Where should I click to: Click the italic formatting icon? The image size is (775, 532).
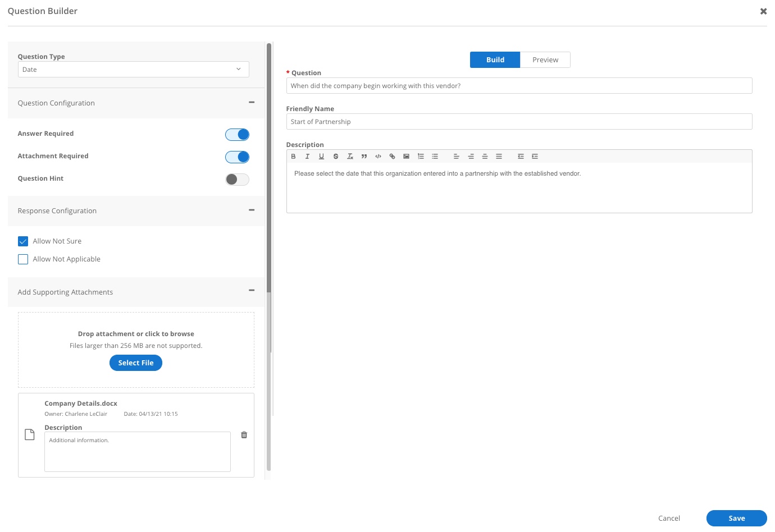(x=307, y=157)
